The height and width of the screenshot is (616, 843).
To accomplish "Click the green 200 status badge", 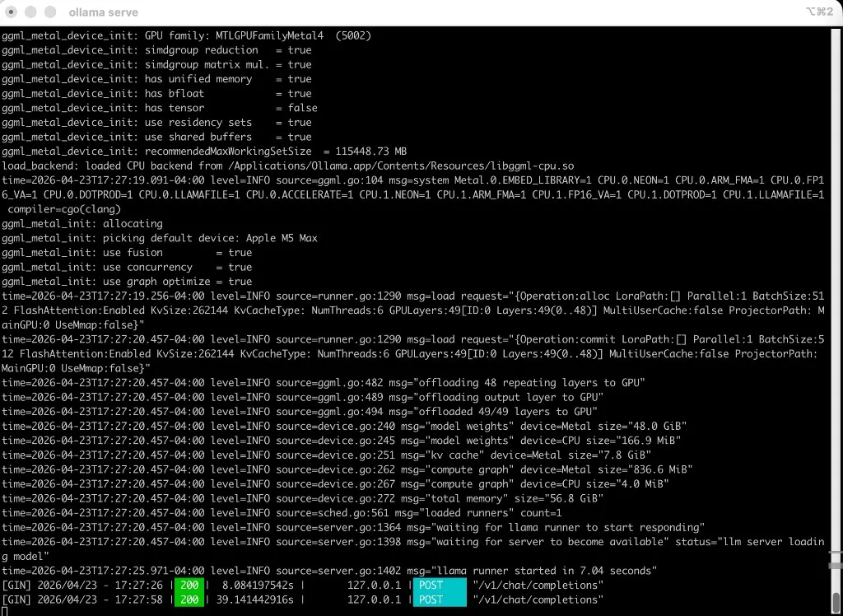I will [188, 585].
